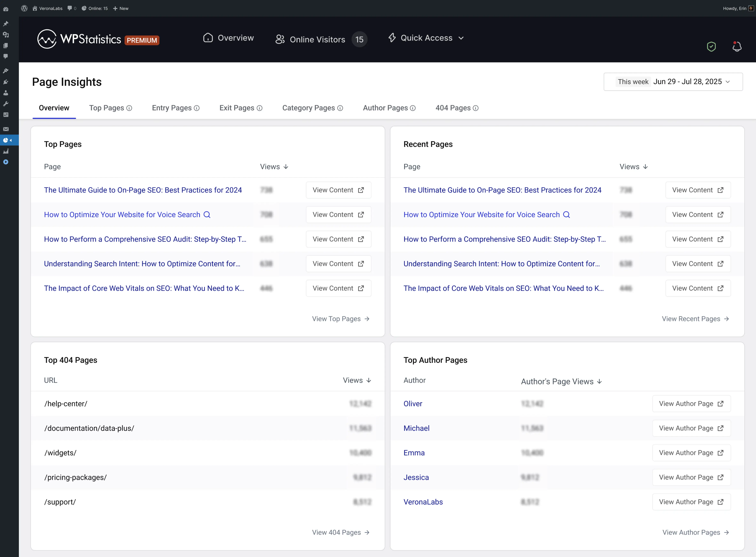Switch to the Entry Pages tab
The image size is (756, 557).
coord(171,108)
